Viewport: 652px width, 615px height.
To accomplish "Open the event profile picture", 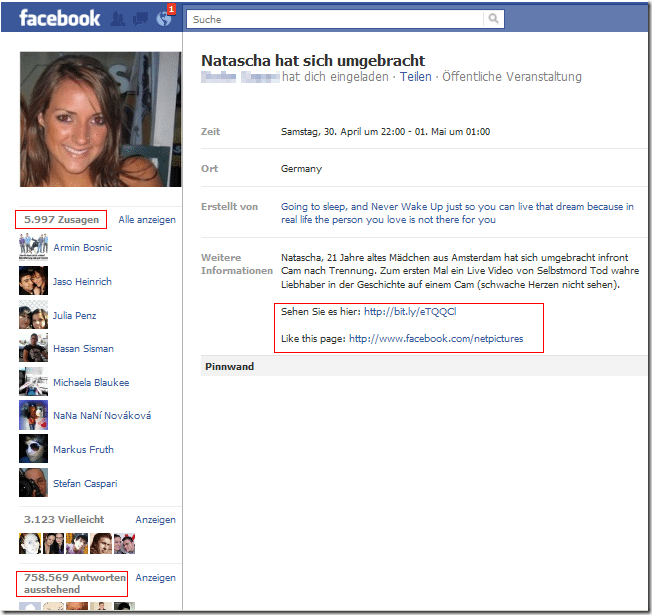I will tap(100, 119).
